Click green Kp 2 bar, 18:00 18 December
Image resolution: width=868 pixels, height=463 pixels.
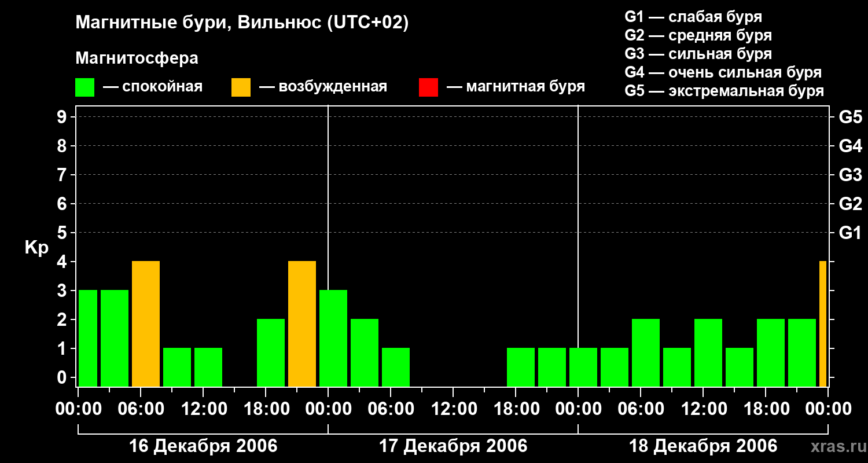click(771, 353)
